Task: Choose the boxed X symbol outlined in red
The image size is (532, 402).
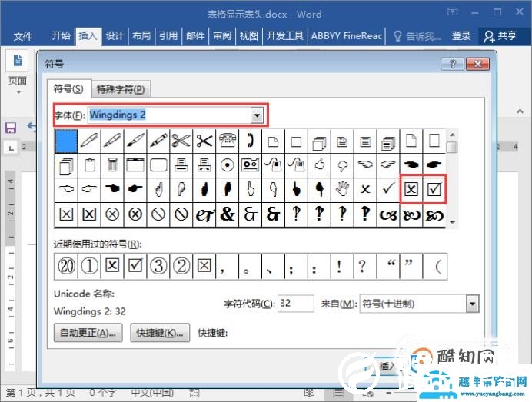Action: [x=411, y=189]
